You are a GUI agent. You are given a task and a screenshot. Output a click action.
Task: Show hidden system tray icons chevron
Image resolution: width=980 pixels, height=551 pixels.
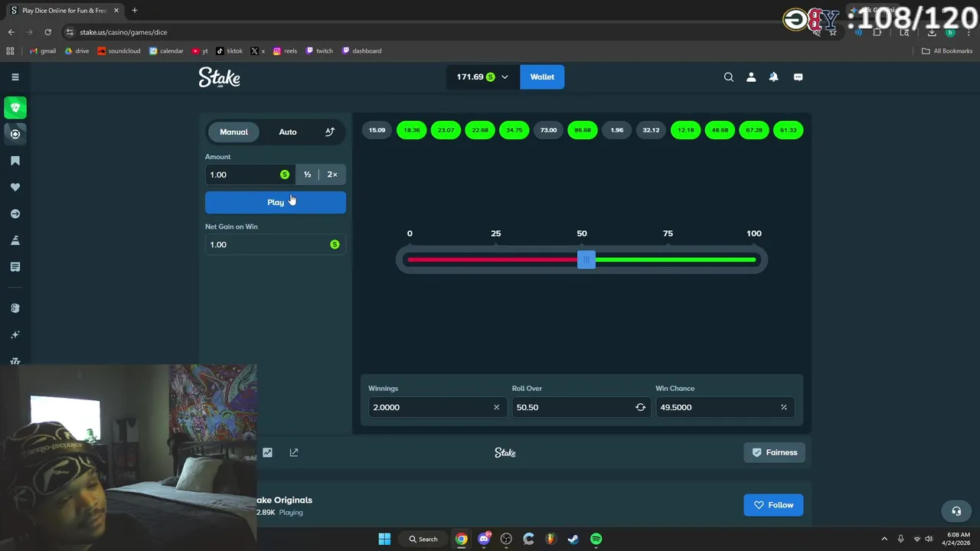(884, 539)
